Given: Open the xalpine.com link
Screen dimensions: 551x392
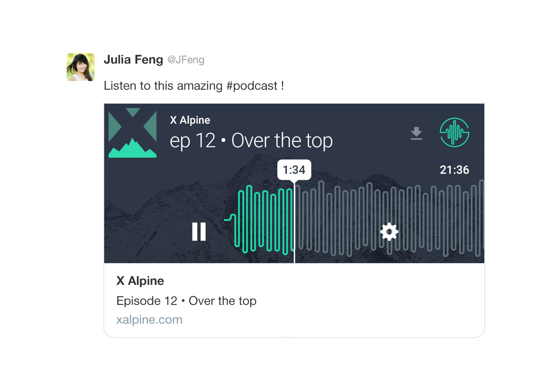Looking at the screenshot, I should click(x=149, y=320).
